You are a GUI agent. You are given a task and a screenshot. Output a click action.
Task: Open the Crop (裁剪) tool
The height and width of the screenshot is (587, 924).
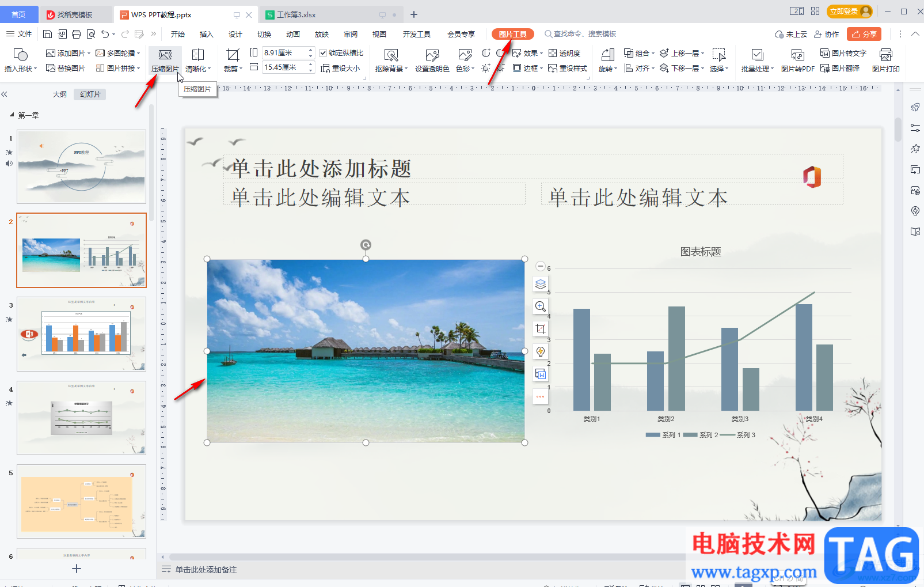click(x=233, y=60)
